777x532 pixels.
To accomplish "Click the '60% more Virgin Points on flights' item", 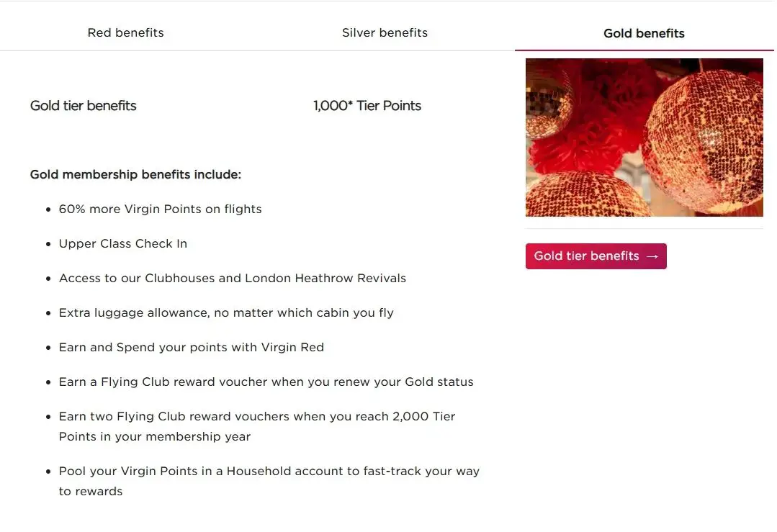I will point(160,209).
